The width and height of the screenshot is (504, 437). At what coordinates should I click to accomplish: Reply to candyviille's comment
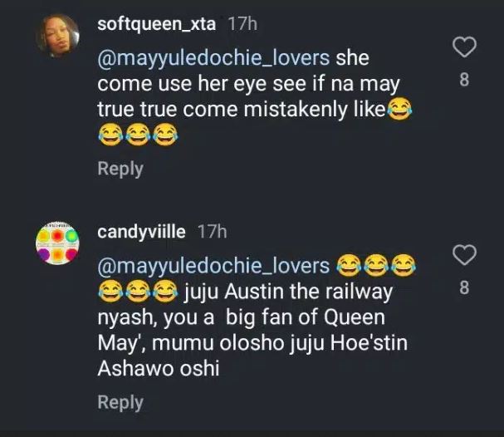pyautogui.click(x=120, y=402)
